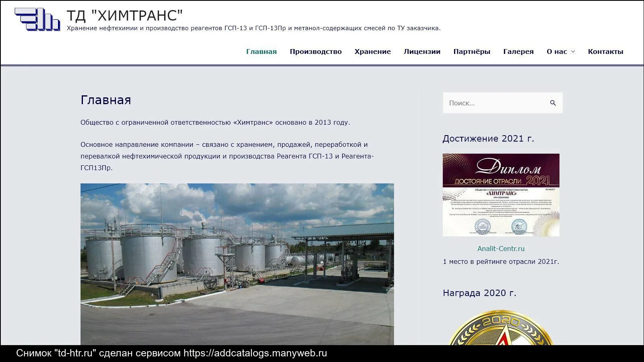Select Лицензии in the navigation
The width and height of the screenshot is (644, 362).
(x=422, y=51)
